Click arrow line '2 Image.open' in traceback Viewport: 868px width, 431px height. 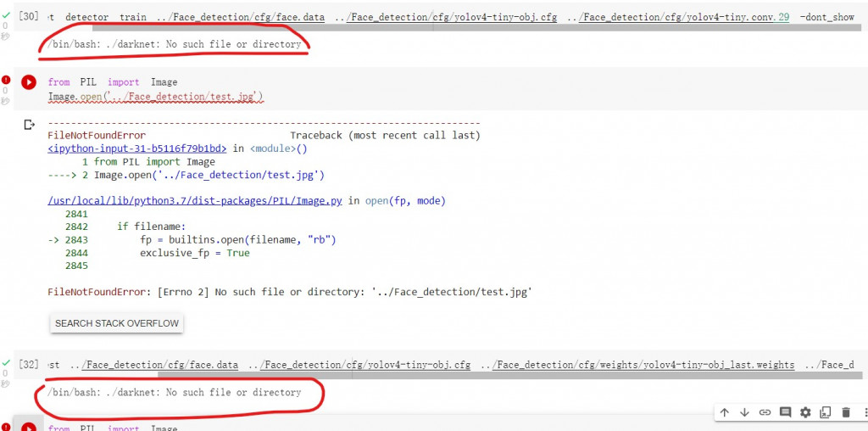pos(186,175)
